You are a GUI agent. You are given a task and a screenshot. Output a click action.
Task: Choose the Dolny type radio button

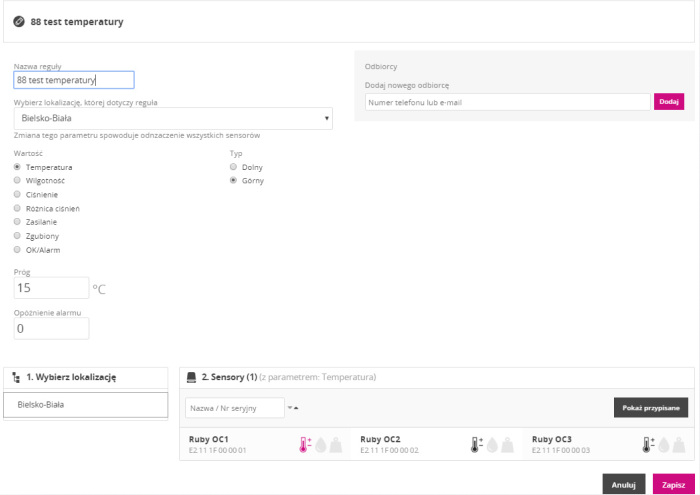coord(233,167)
